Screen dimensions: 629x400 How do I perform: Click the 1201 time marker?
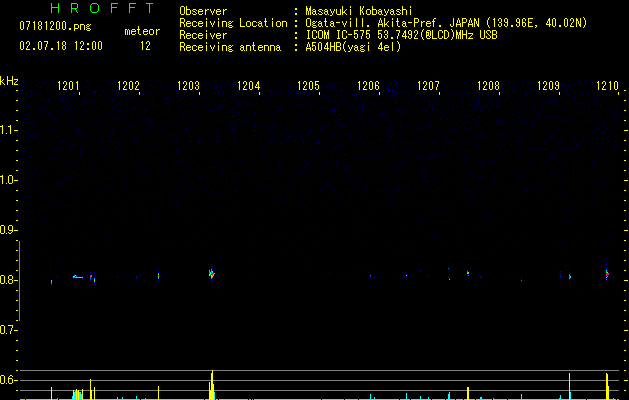tap(69, 86)
